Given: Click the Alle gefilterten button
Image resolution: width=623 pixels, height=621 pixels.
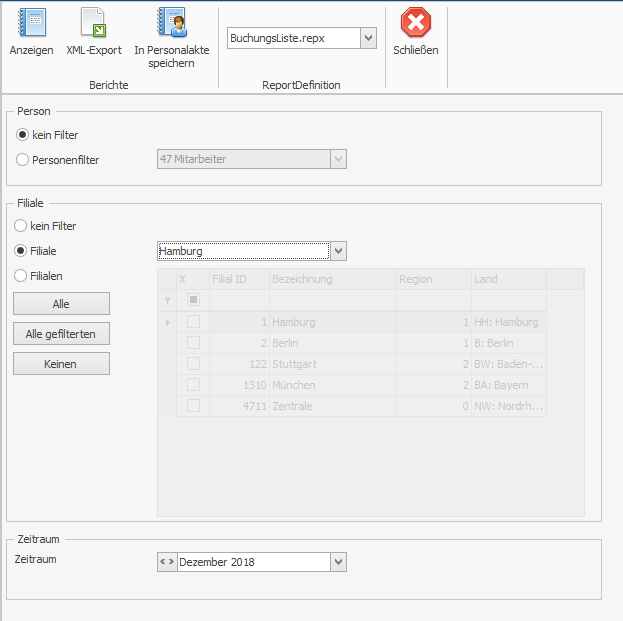Looking at the screenshot, I should tap(61, 333).
